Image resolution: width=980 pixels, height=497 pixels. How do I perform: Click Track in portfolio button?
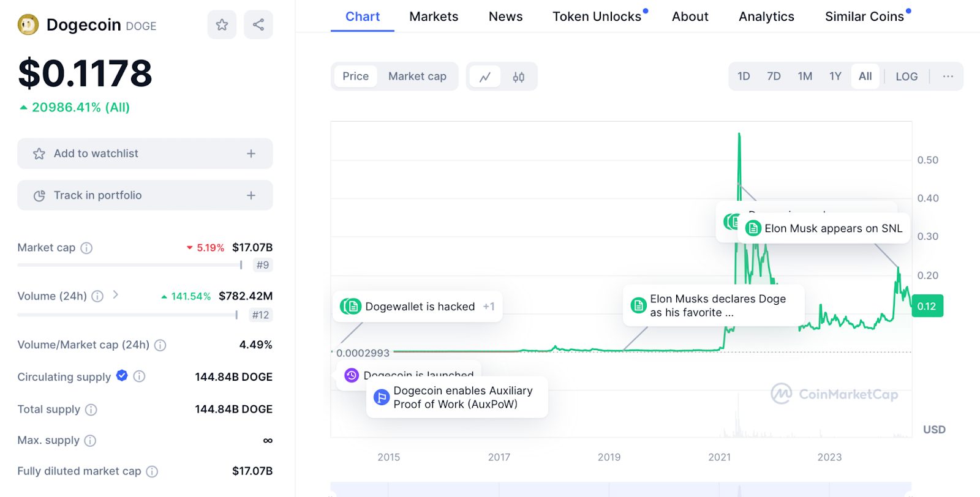pyautogui.click(x=145, y=195)
